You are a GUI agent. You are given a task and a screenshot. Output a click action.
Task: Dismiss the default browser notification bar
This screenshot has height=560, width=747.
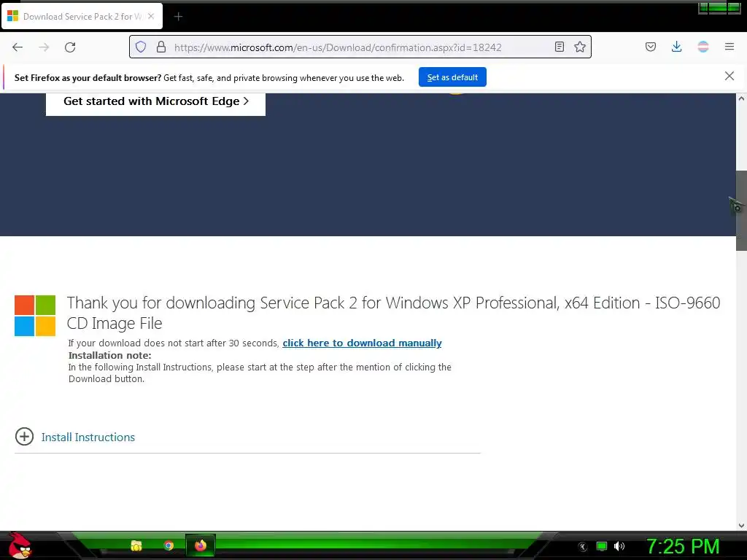729,76
